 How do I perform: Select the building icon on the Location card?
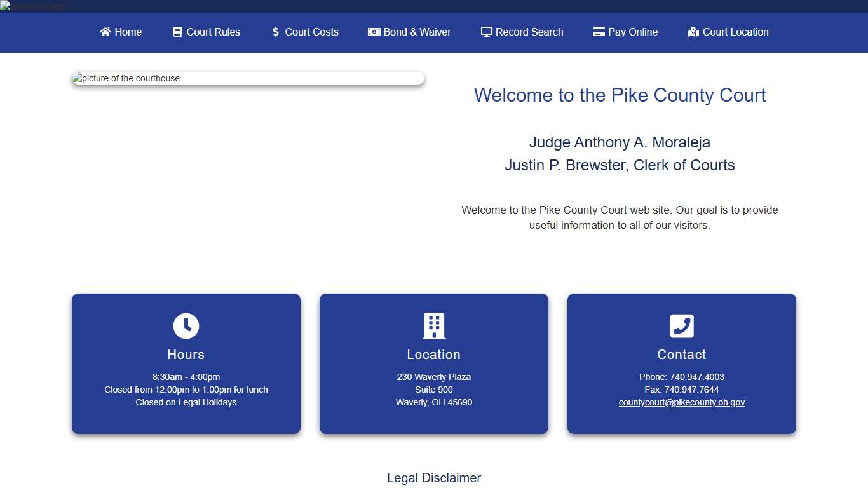(x=433, y=326)
